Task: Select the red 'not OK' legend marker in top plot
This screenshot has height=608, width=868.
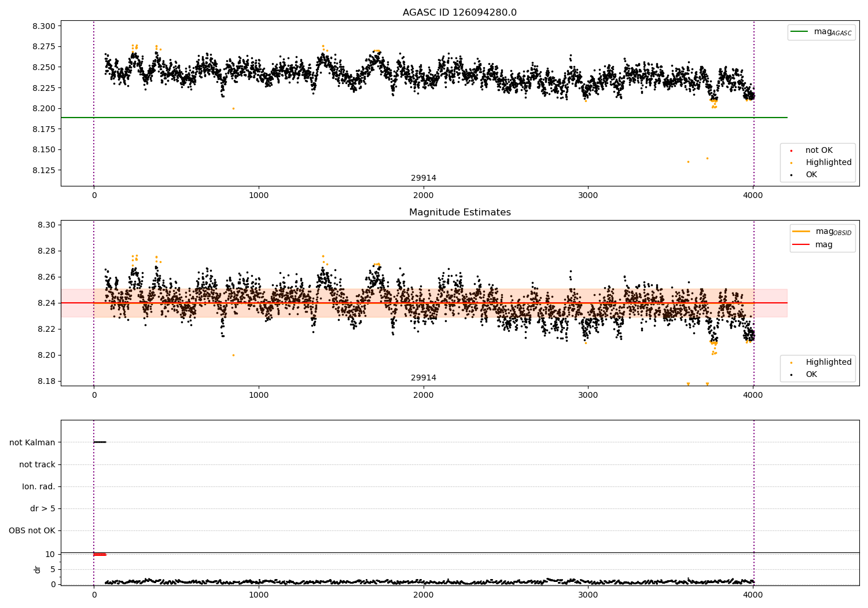Action: pos(791,151)
